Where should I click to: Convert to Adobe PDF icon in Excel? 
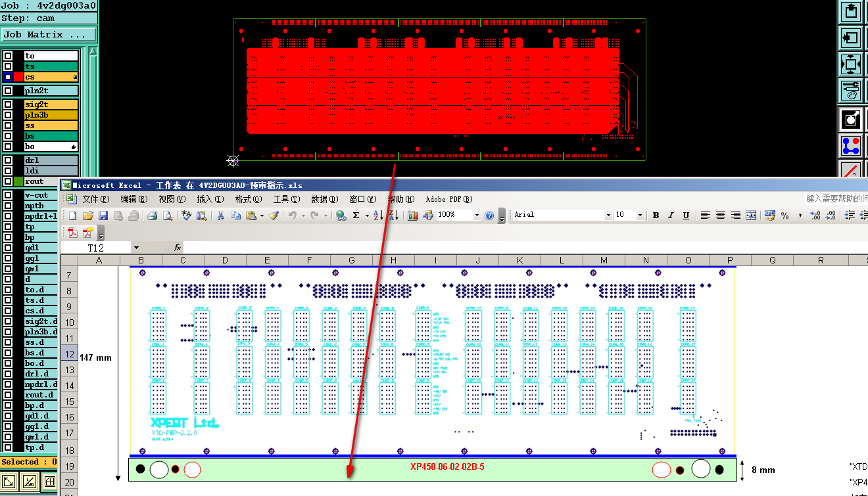tap(72, 233)
